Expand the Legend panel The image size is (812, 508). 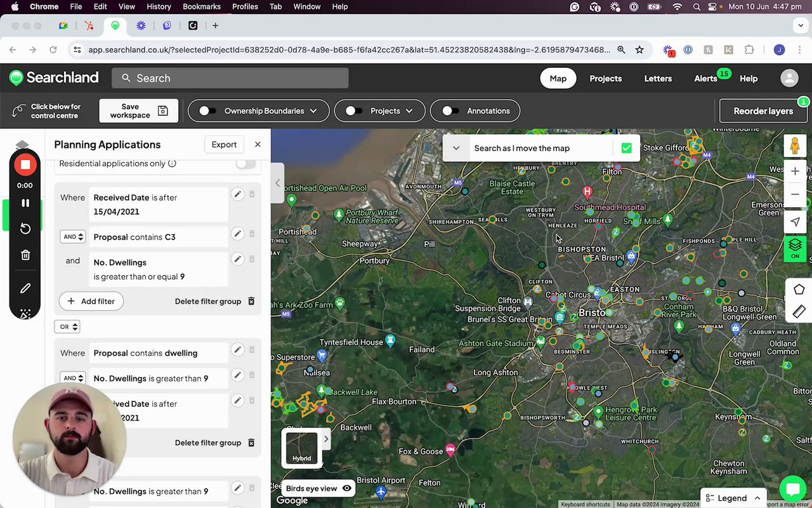733,498
